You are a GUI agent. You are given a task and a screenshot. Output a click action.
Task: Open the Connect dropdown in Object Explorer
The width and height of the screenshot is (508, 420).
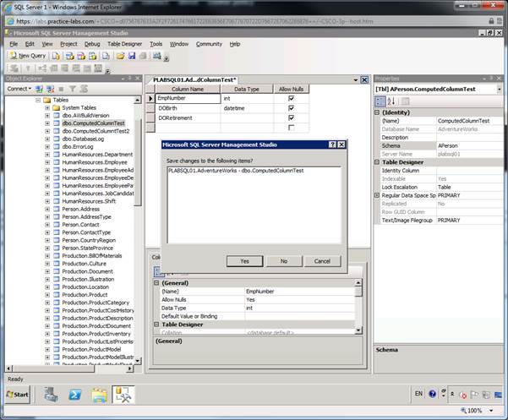pos(19,89)
